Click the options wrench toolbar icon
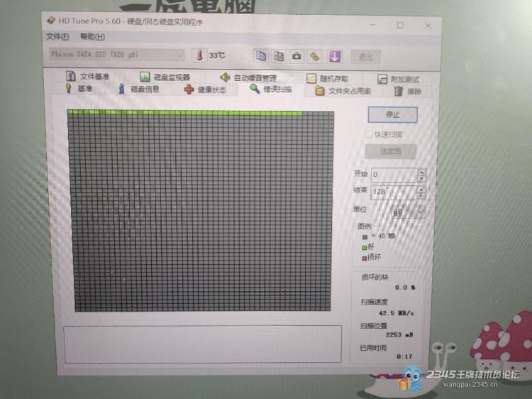Image resolution: width=532 pixels, height=399 pixels. pyautogui.click(x=315, y=57)
